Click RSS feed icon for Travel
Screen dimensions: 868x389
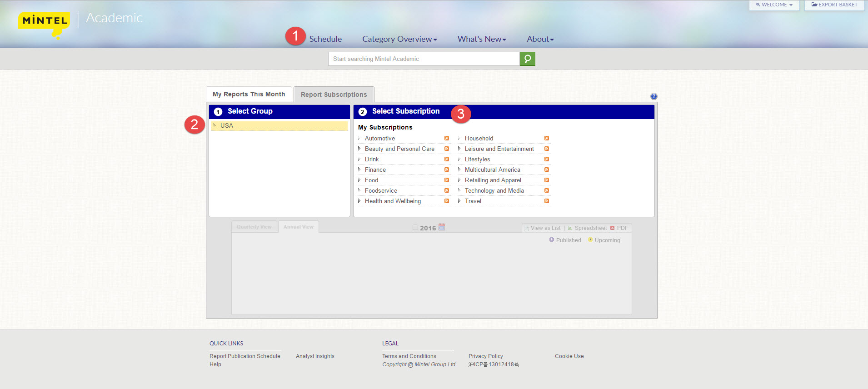(x=547, y=201)
